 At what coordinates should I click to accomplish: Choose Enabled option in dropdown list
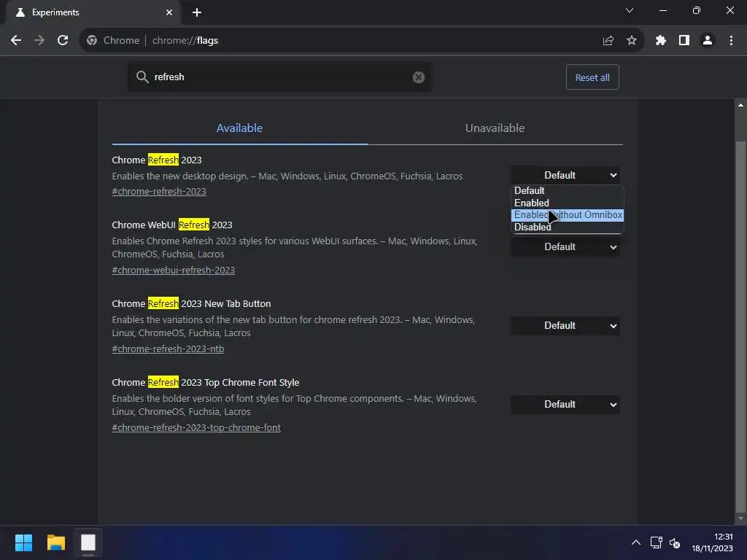tap(567, 203)
